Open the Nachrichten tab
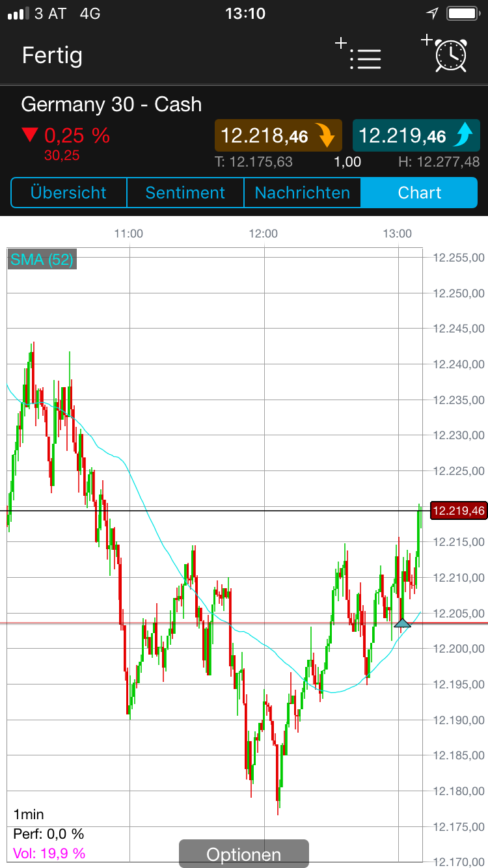The image size is (488, 868). coord(302,193)
